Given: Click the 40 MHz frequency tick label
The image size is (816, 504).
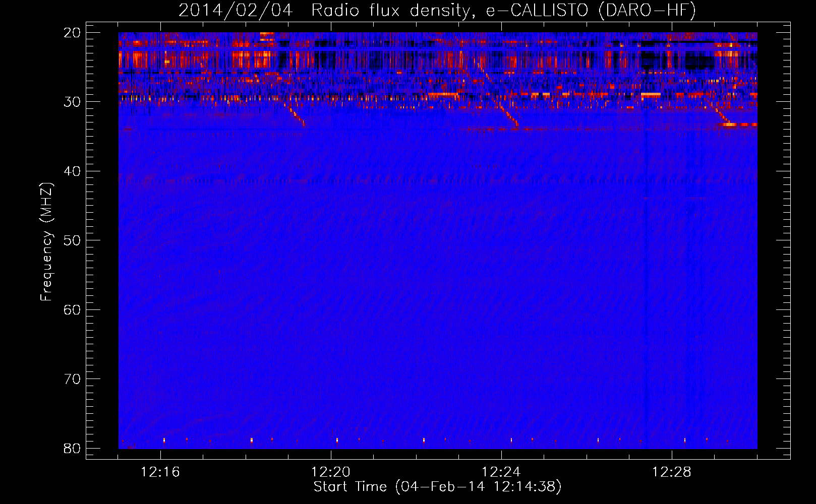Looking at the screenshot, I should [72, 171].
